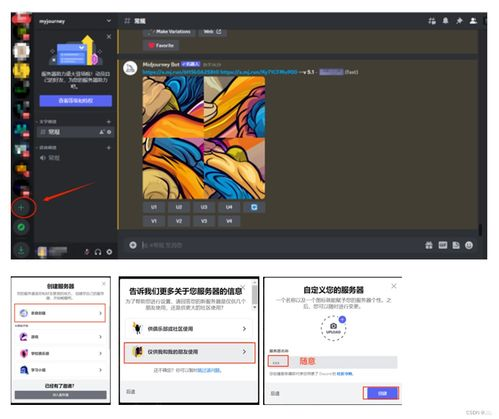
Task: Select 供俱乐部或社区使用 option
Action: [x=189, y=329]
